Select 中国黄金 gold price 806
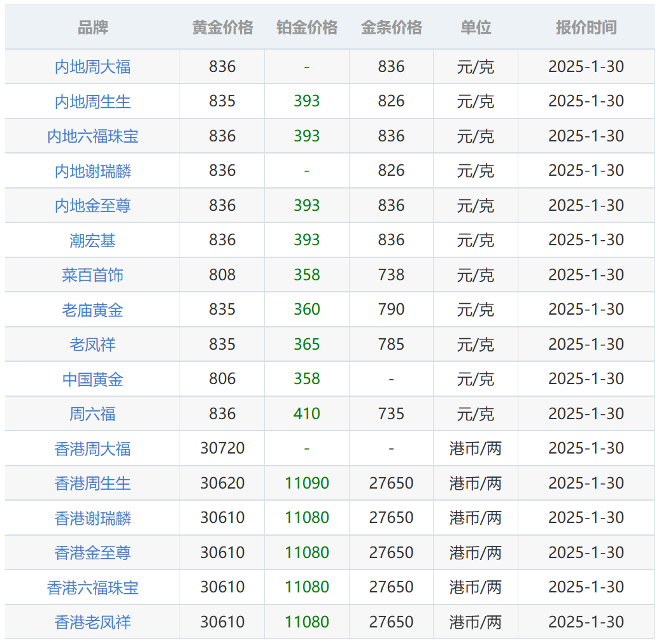 point(223,379)
